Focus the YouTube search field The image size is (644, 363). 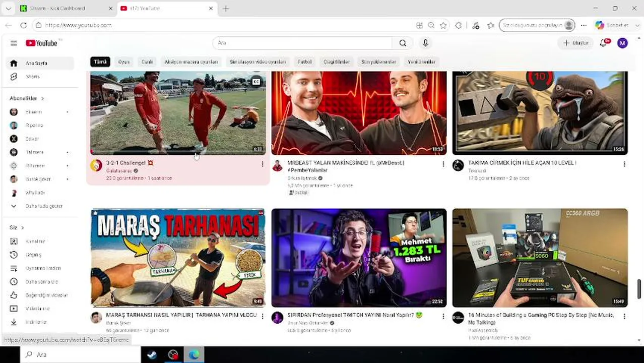click(x=302, y=43)
